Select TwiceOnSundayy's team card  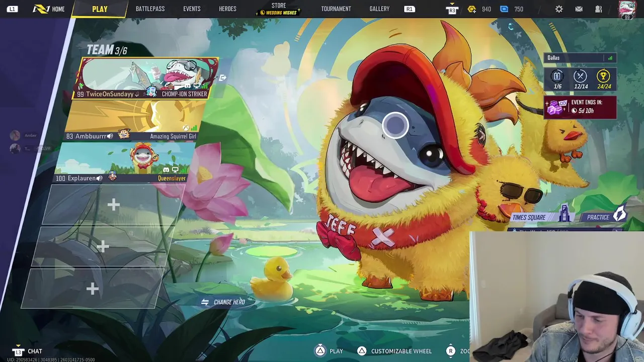point(146,78)
